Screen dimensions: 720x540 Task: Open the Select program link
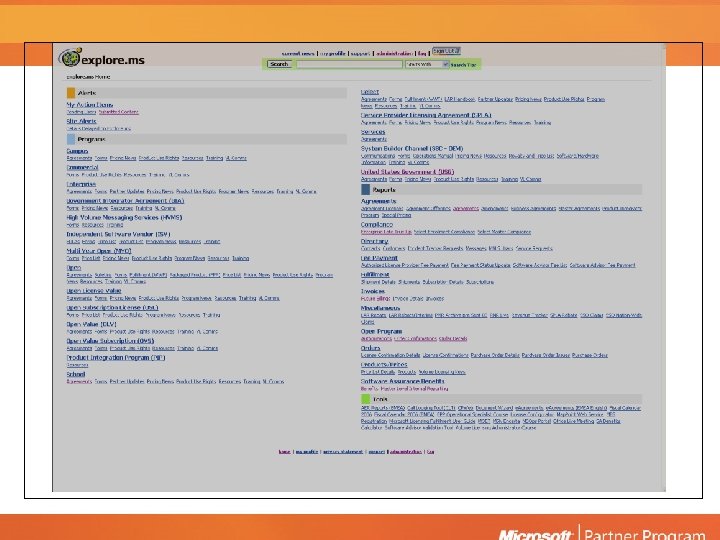(370, 92)
